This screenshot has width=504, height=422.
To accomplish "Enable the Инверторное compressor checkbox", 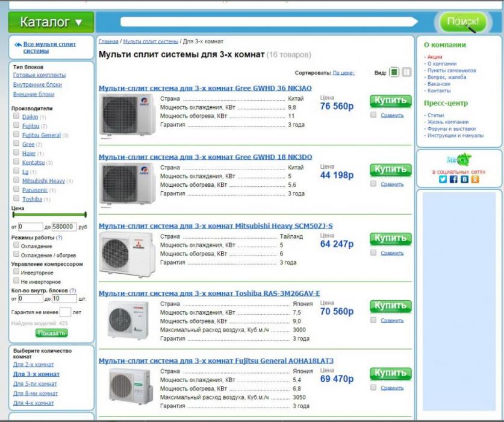I will 16,271.
